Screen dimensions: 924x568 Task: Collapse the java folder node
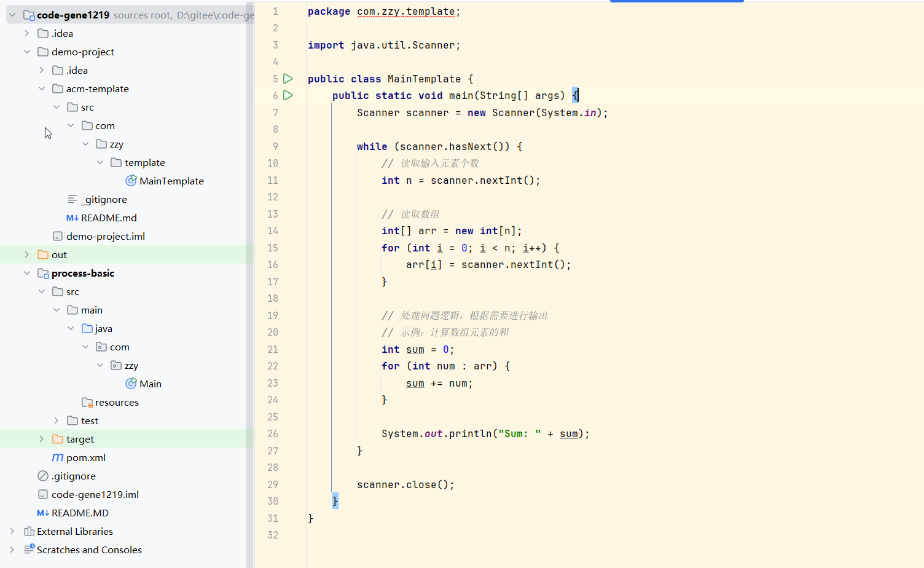[x=71, y=328]
